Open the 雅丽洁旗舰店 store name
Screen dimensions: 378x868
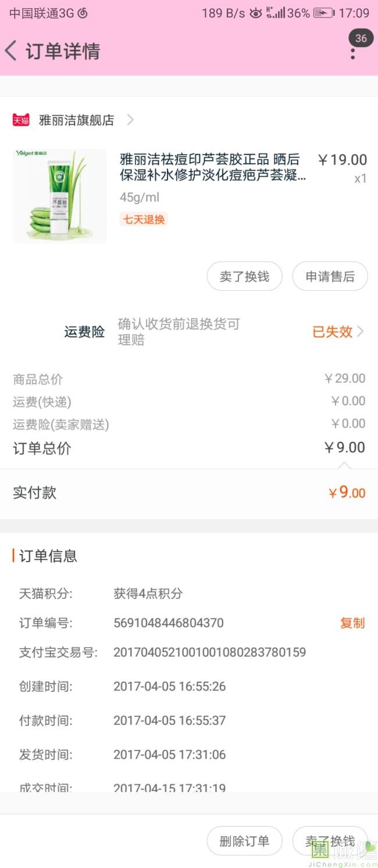(x=76, y=120)
